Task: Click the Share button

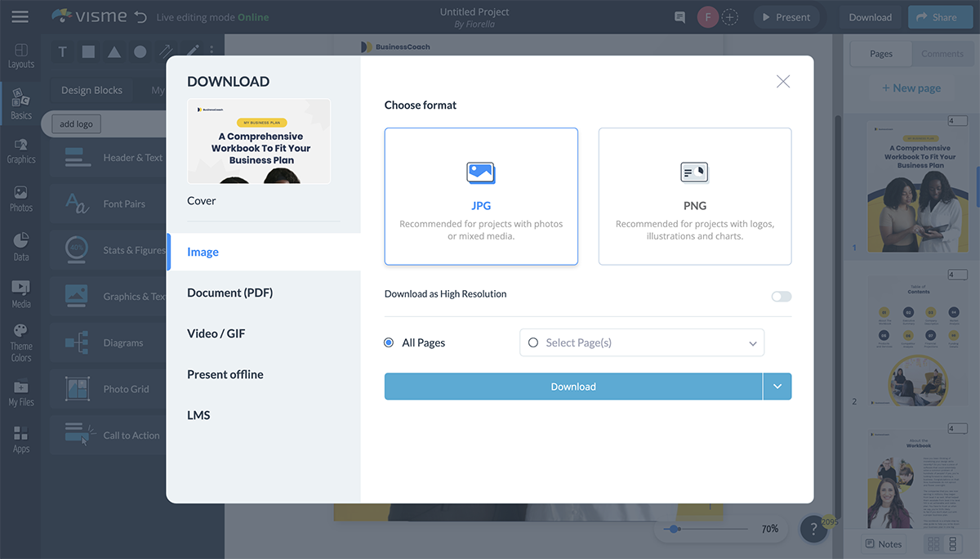Action: (x=936, y=17)
